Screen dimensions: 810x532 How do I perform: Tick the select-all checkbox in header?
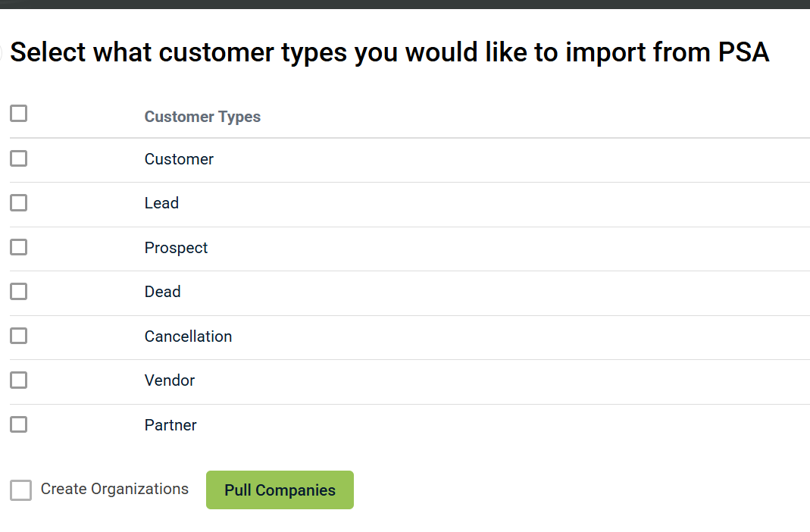[x=19, y=114]
